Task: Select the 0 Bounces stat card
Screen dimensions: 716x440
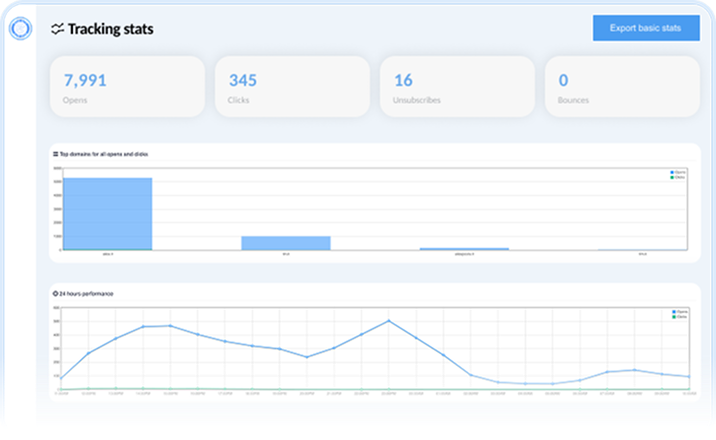Action: 620,87
